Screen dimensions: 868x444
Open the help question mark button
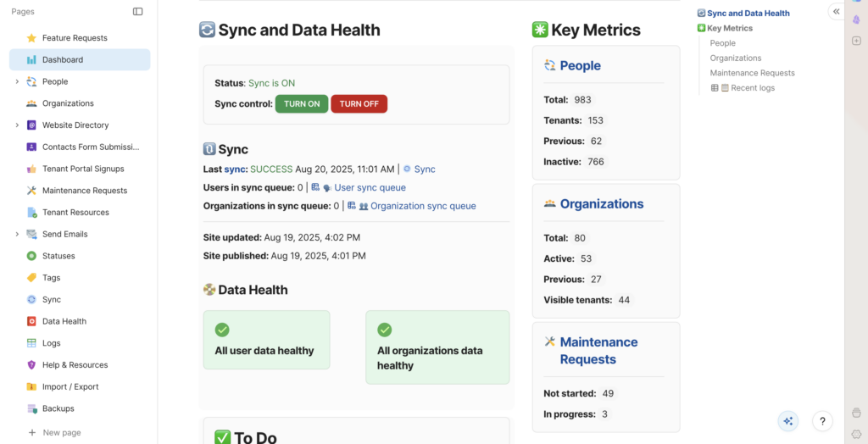[822, 421]
